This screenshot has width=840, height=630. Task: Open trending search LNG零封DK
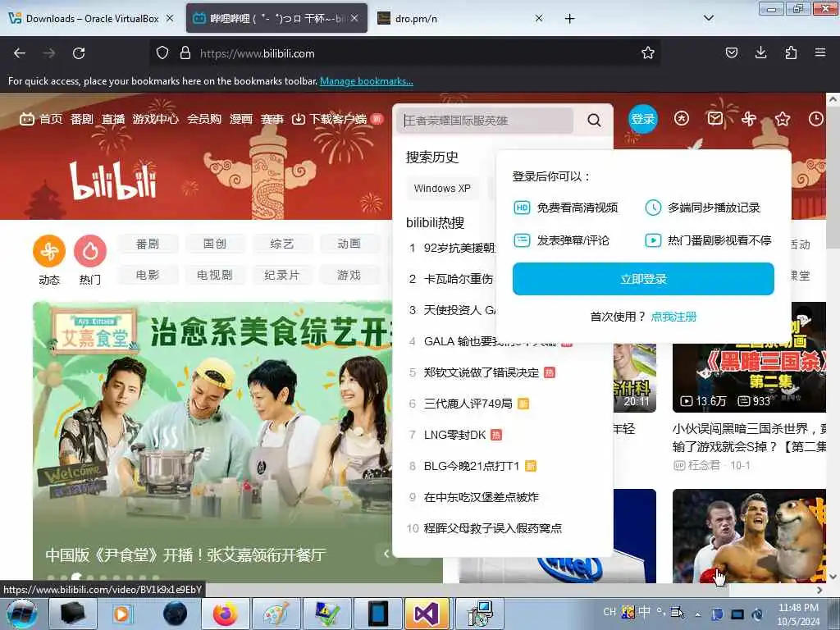click(x=454, y=435)
